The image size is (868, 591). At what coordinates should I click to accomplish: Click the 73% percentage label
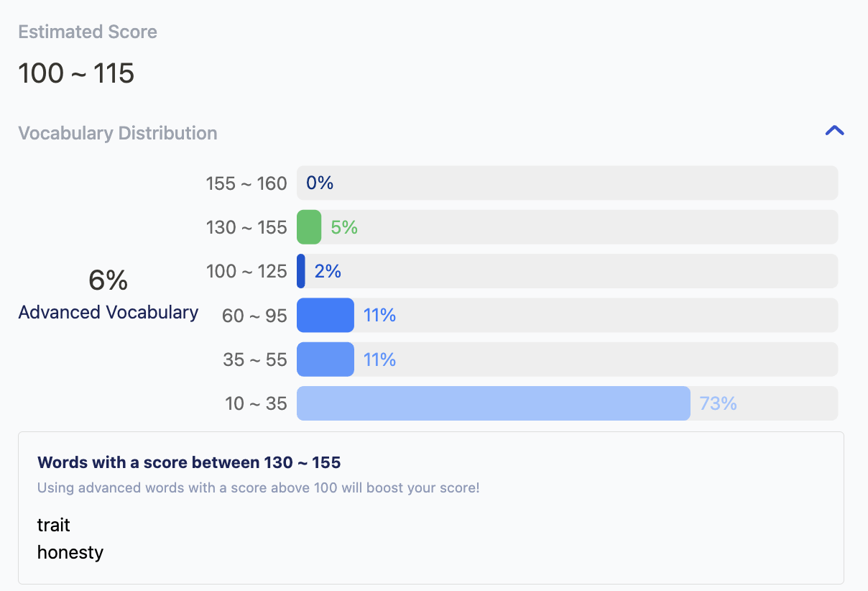click(x=718, y=403)
